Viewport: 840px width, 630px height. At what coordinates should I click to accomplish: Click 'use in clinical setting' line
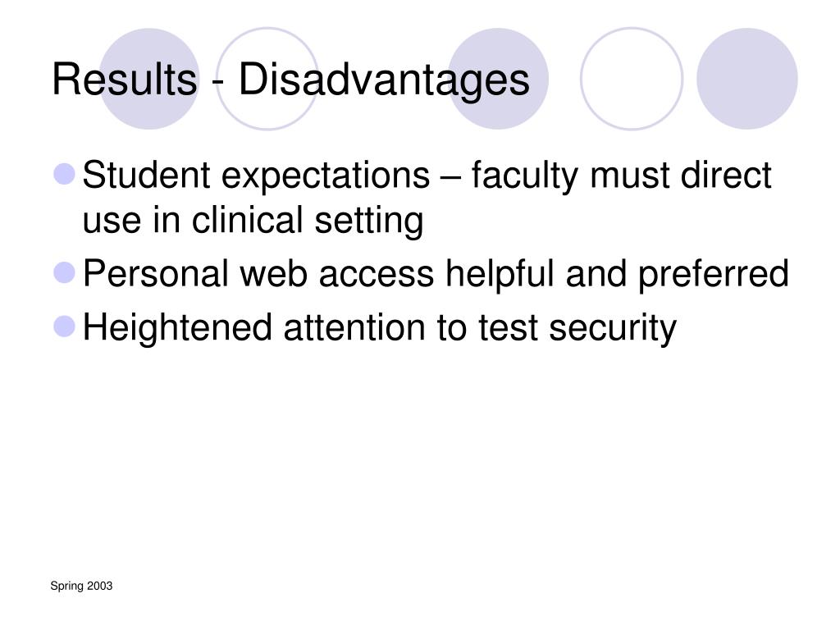253,220
